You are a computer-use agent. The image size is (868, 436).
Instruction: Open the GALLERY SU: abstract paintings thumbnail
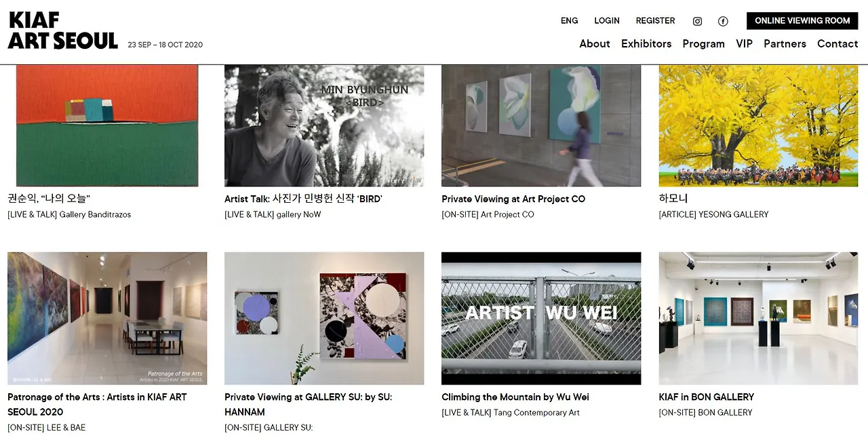(324, 318)
